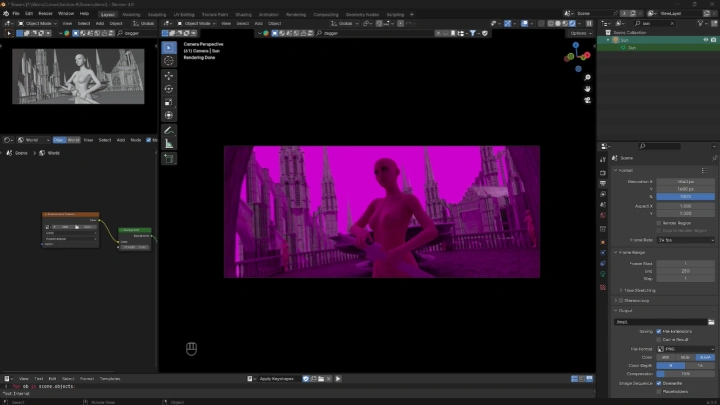Toggle Render Region checkbox

pos(659,223)
